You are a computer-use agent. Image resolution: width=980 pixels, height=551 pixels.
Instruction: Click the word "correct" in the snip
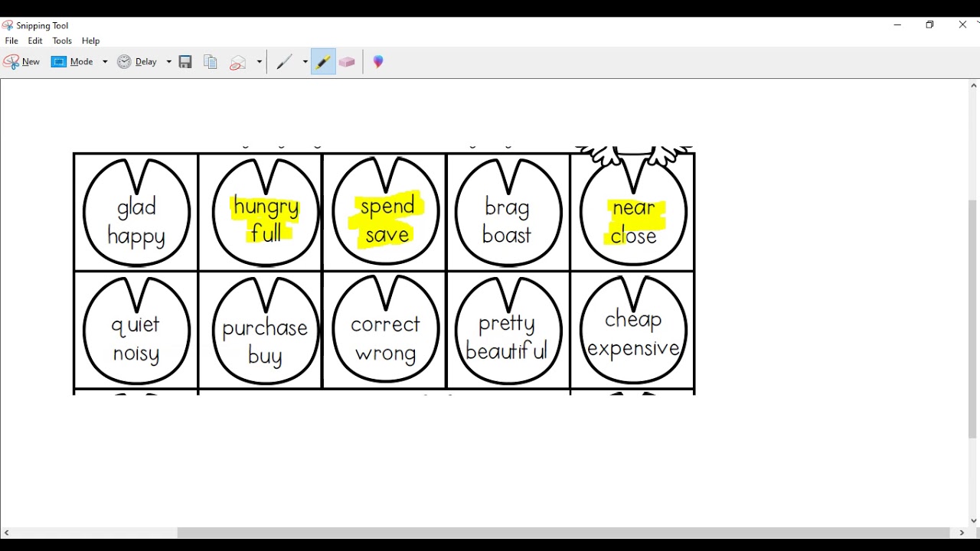[385, 325]
